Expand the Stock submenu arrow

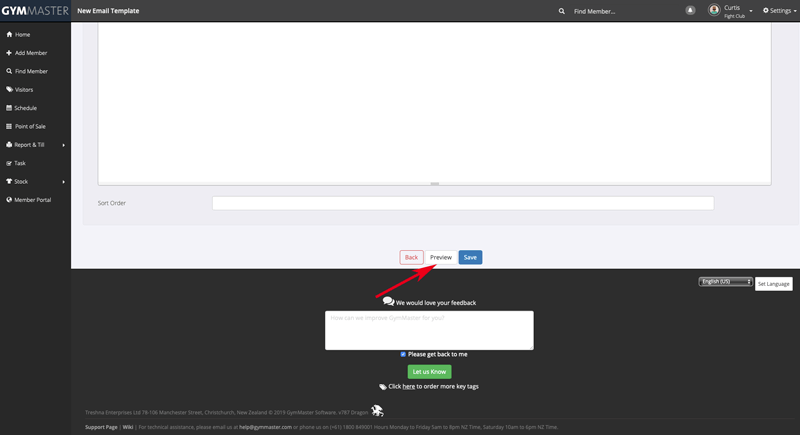coord(63,182)
